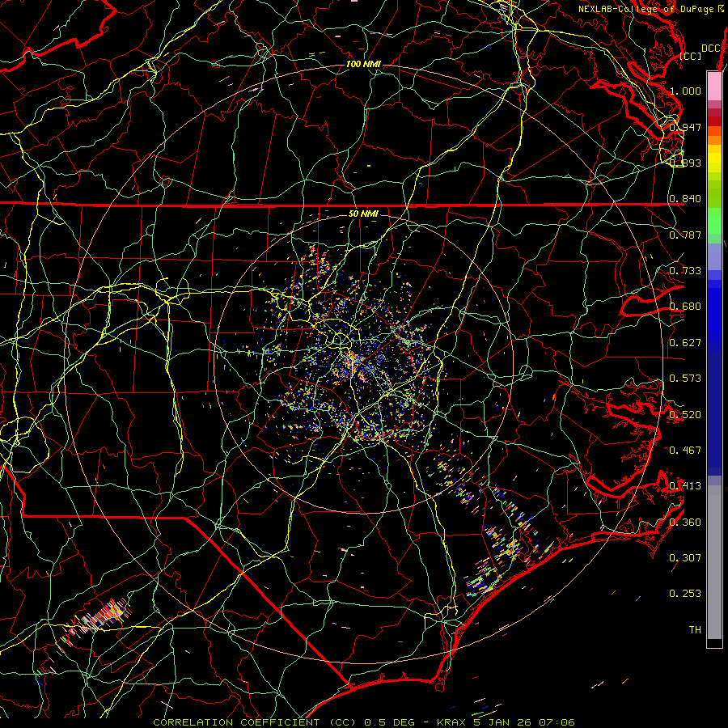Click the gray lower segment of color bar
Image resolution: width=728 pixels, height=728 pixels.
(x=714, y=562)
